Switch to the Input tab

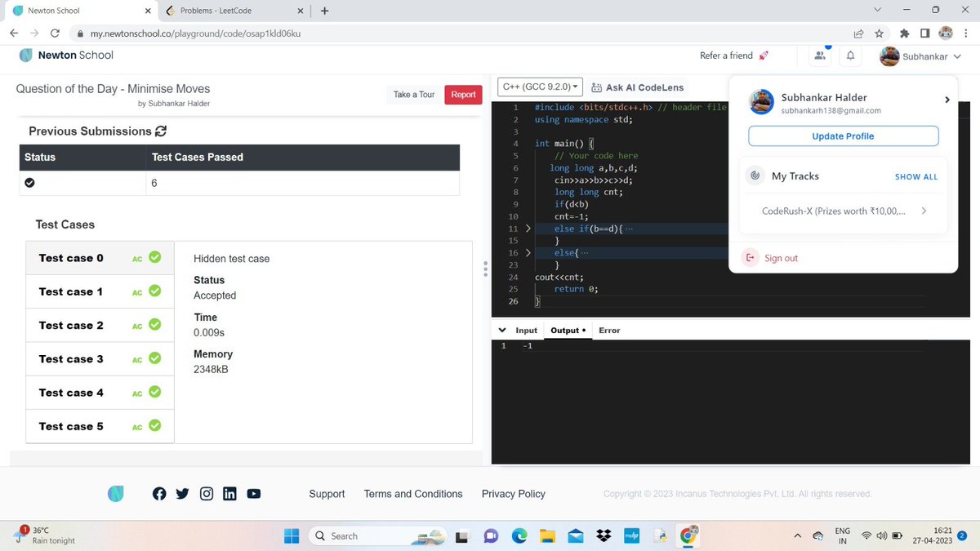click(527, 330)
